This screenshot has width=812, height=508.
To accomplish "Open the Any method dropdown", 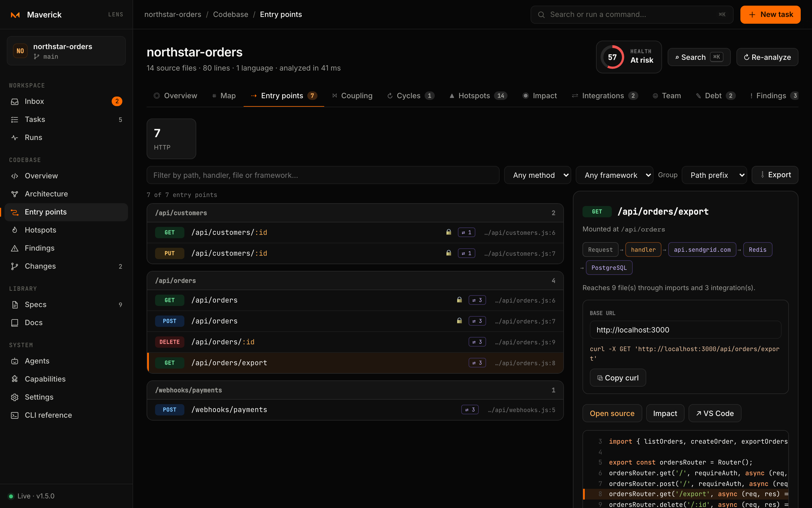I will (x=538, y=175).
